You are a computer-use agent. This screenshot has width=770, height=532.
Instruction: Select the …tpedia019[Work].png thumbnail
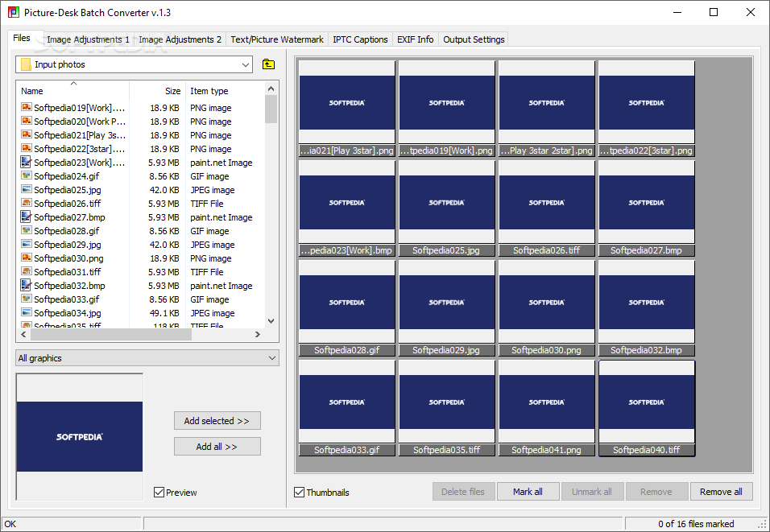point(446,109)
